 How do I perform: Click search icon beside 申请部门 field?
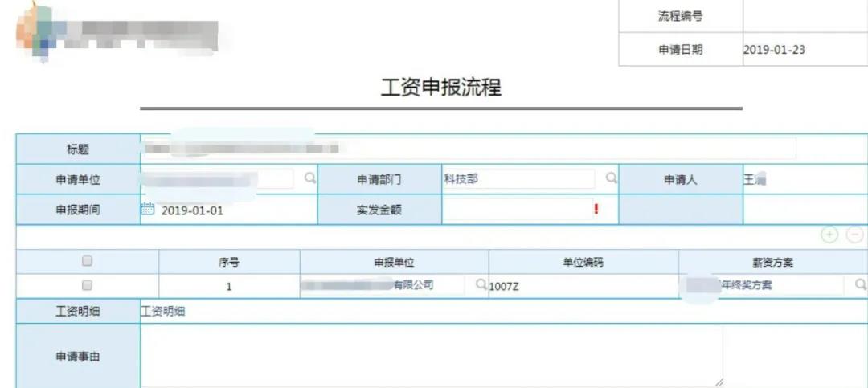click(x=611, y=179)
